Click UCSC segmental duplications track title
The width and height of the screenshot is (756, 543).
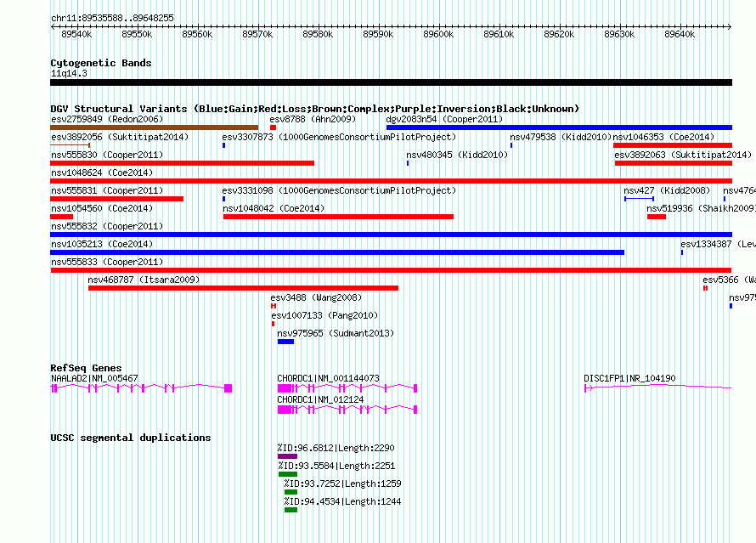[x=131, y=438]
